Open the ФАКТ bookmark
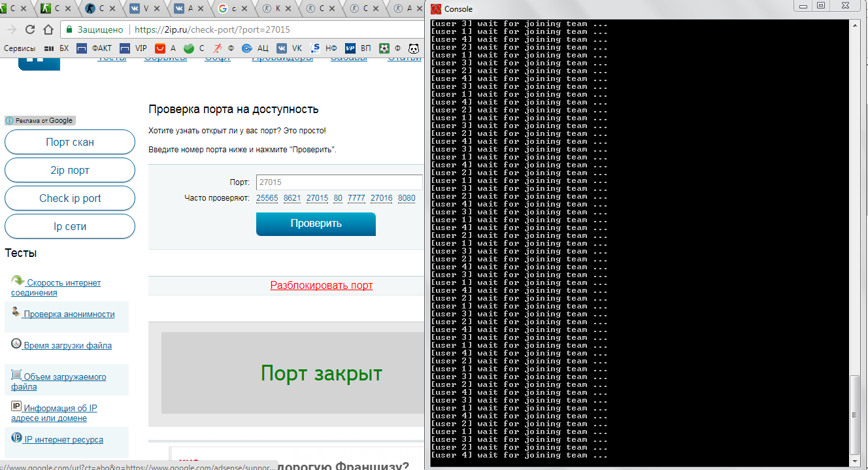Screen dimensions: 868x470 94,48
